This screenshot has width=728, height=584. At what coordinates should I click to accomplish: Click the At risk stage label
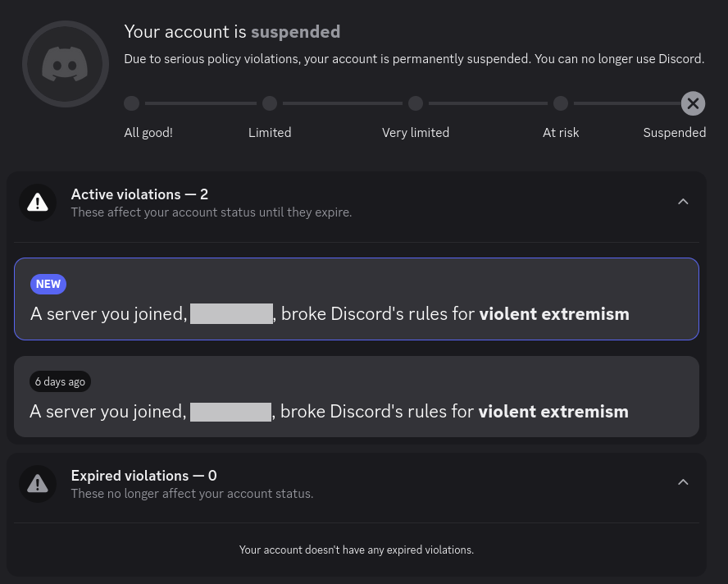point(561,133)
